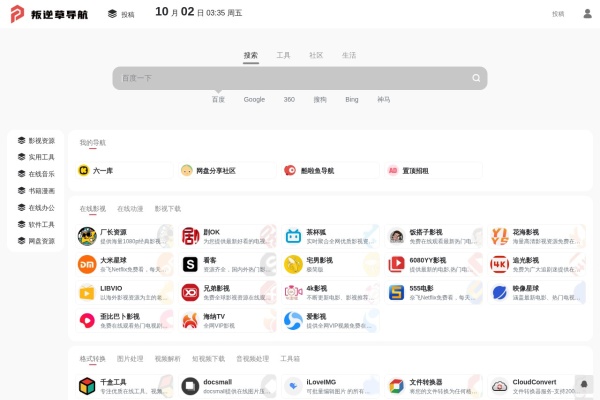Image resolution: width=600 pixels, height=400 pixels.
Task: Switch to 短视频下载 tab
Action: pyautogui.click(x=208, y=359)
